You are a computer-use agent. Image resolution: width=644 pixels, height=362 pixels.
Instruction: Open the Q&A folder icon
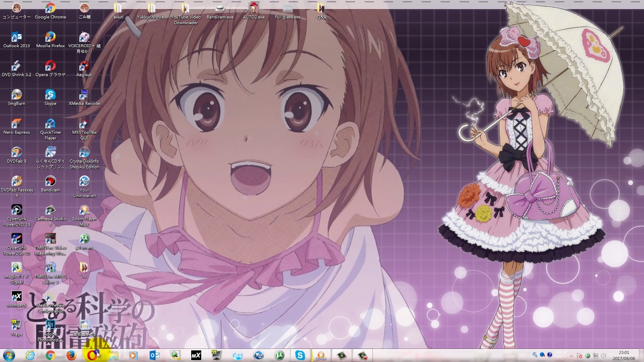click(321, 11)
